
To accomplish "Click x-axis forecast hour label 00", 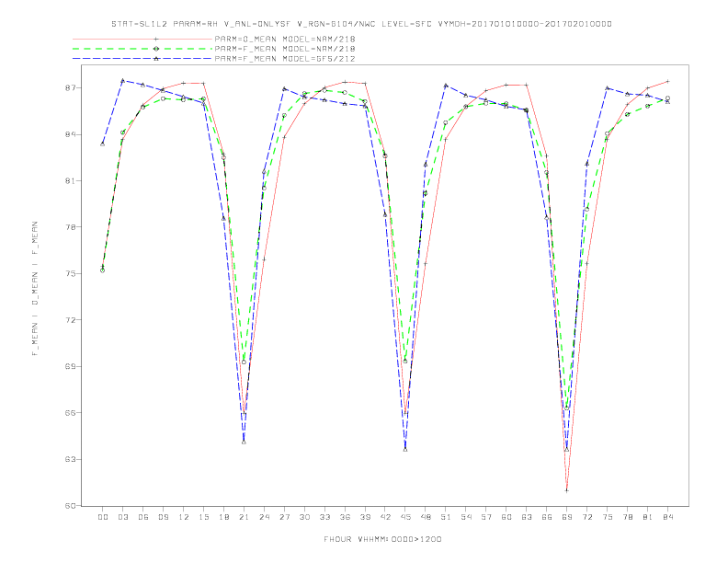I will click(103, 517).
